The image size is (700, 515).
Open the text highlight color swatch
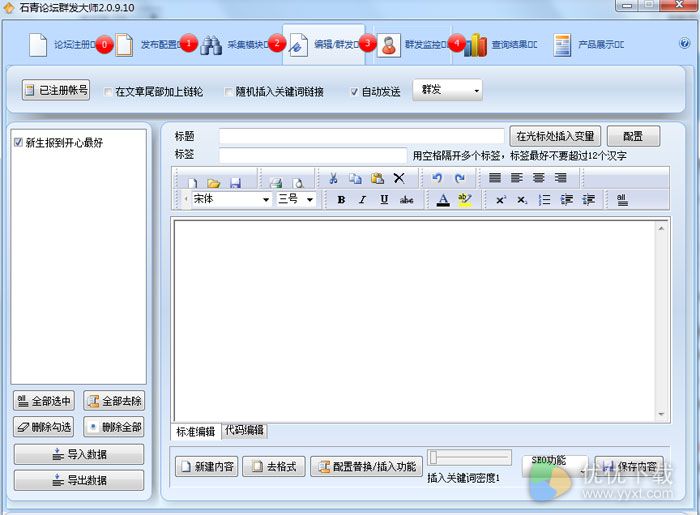coord(465,199)
